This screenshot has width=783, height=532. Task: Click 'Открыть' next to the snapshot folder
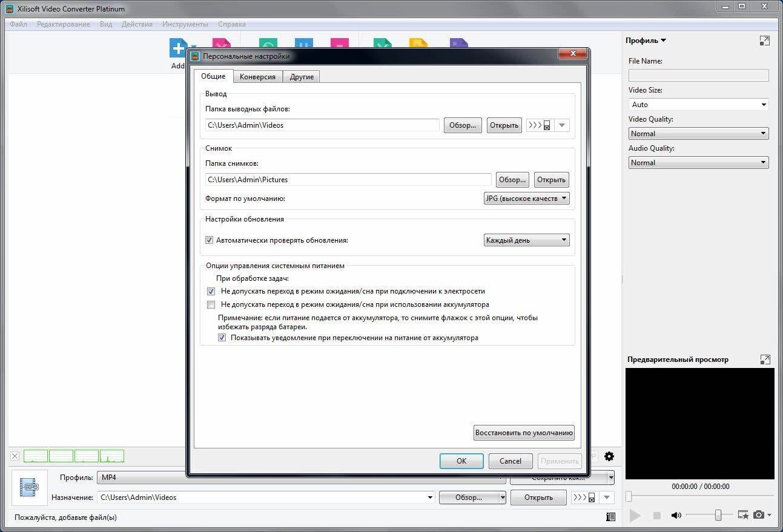[551, 180]
